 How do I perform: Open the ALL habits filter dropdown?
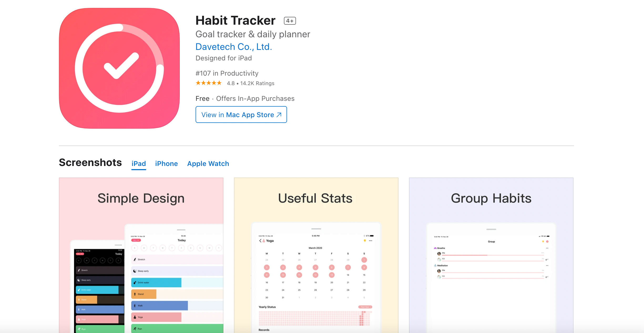click(136, 240)
